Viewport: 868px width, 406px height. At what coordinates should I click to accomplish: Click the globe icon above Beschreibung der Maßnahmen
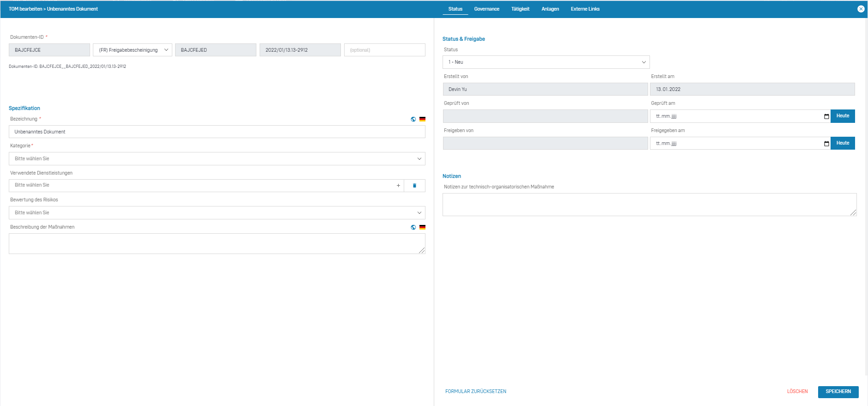(x=413, y=227)
